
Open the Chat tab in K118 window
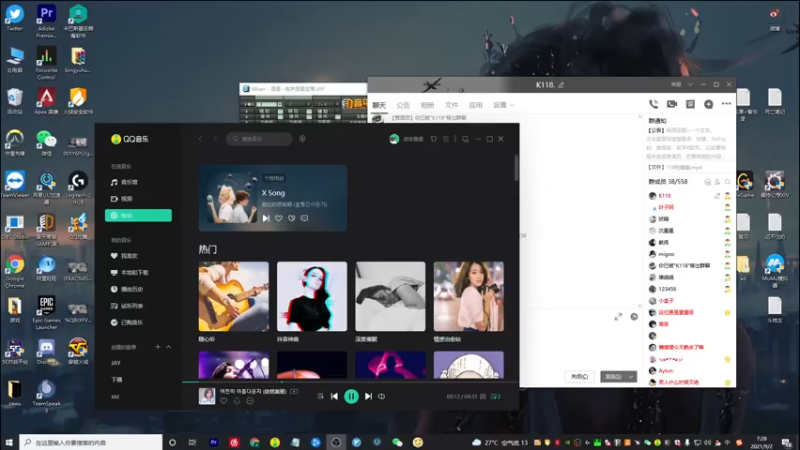point(379,105)
